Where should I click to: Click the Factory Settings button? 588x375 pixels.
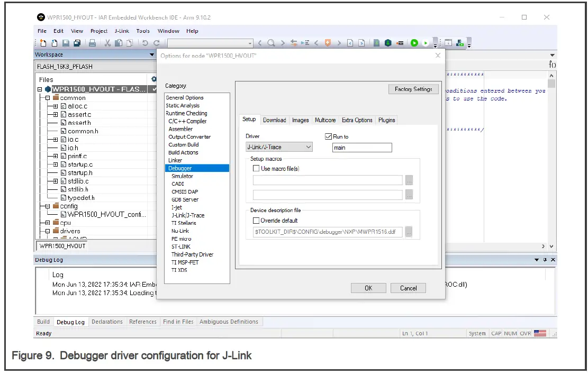pyautogui.click(x=413, y=89)
